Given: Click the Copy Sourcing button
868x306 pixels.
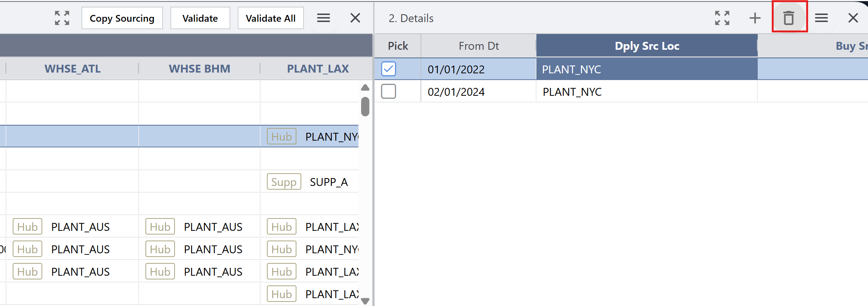Looking at the screenshot, I should pyautogui.click(x=122, y=18).
